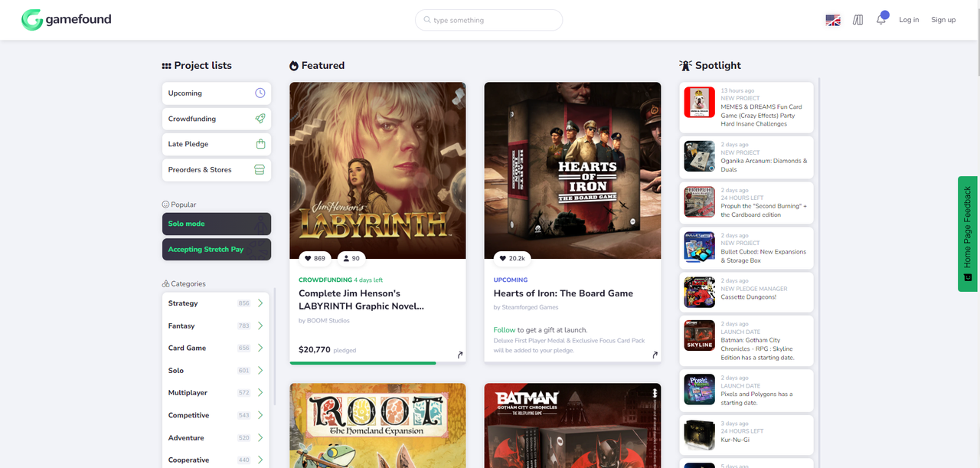Expand the Adventure category chevron
Screen dimensions: 980x468
260,437
